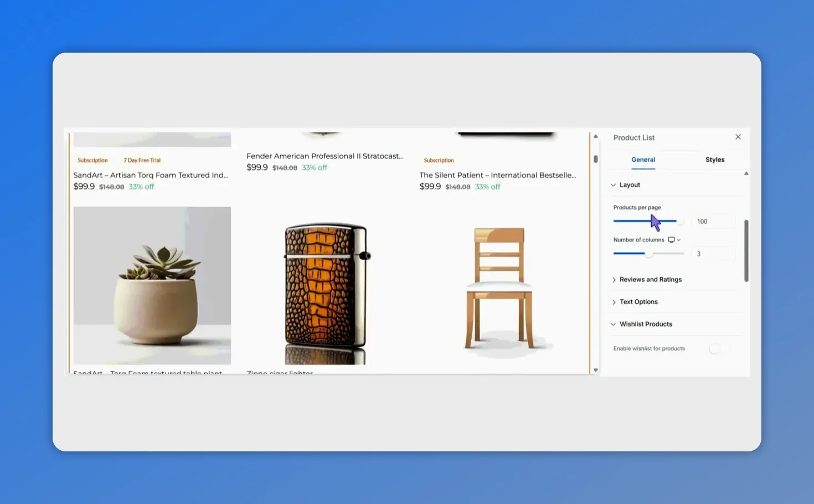Click the settings panel scrollbar

746,249
